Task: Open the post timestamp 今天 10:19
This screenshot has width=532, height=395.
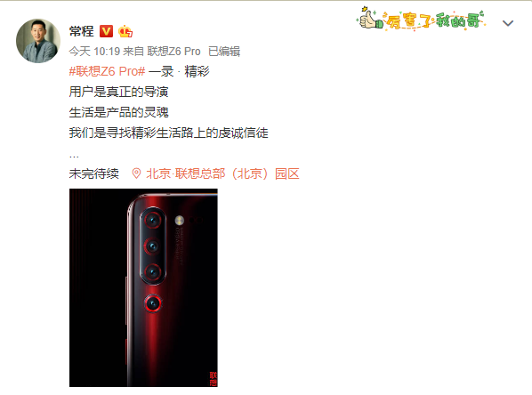Action: click(x=94, y=52)
